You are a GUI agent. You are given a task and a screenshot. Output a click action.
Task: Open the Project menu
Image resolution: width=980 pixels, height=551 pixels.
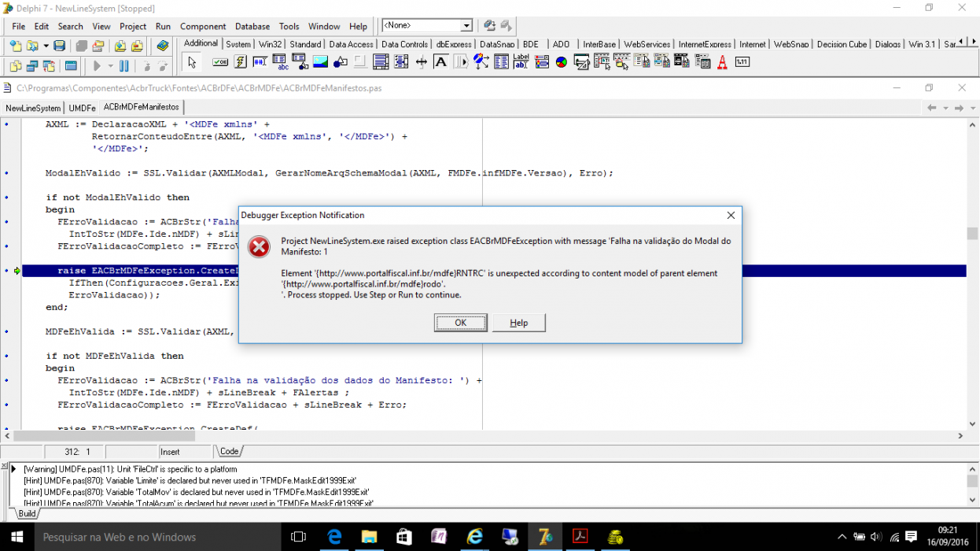tap(133, 26)
